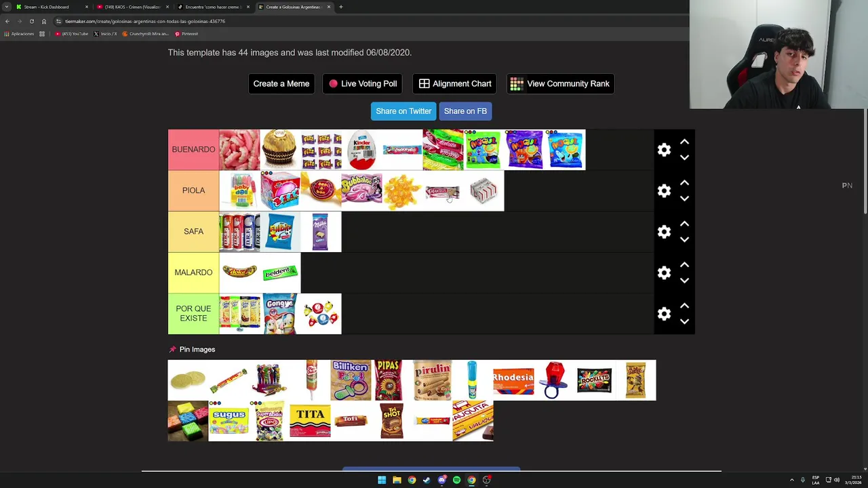Select the Rocklets image
The width and height of the screenshot is (868, 488).
595,380
